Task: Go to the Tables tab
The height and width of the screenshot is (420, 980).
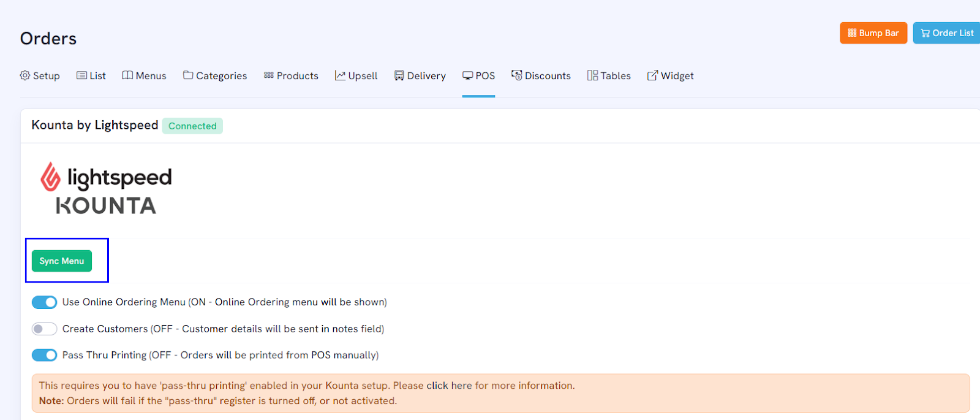Action: pyautogui.click(x=609, y=75)
